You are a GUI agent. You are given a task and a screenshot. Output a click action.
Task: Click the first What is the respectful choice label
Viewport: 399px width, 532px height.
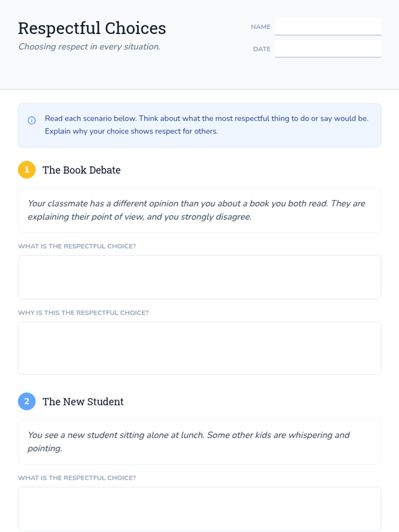tap(77, 246)
